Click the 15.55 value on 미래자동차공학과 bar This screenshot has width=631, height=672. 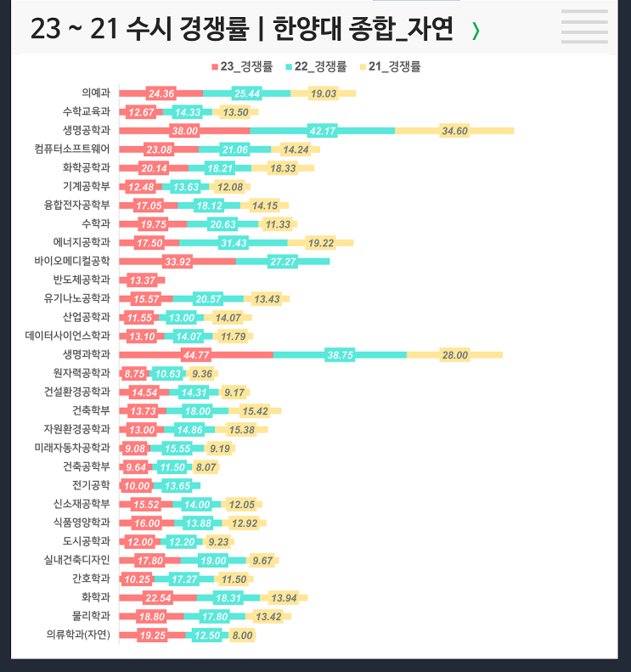pos(177,449)
